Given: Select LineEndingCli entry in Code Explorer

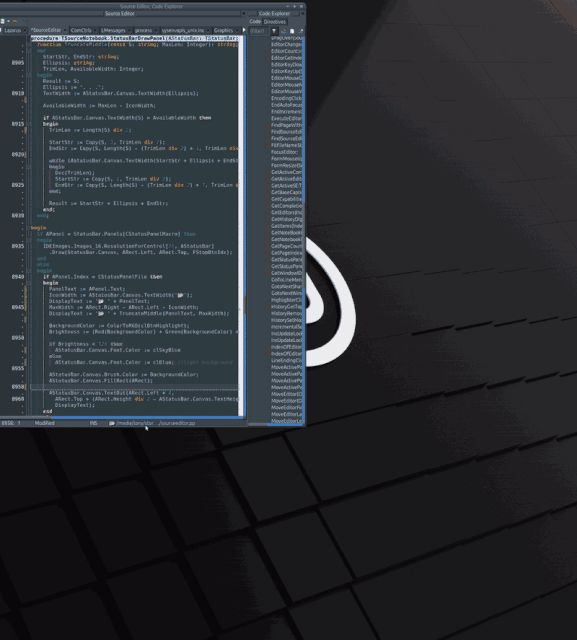Looking at the screenshot, I should 287,360.
